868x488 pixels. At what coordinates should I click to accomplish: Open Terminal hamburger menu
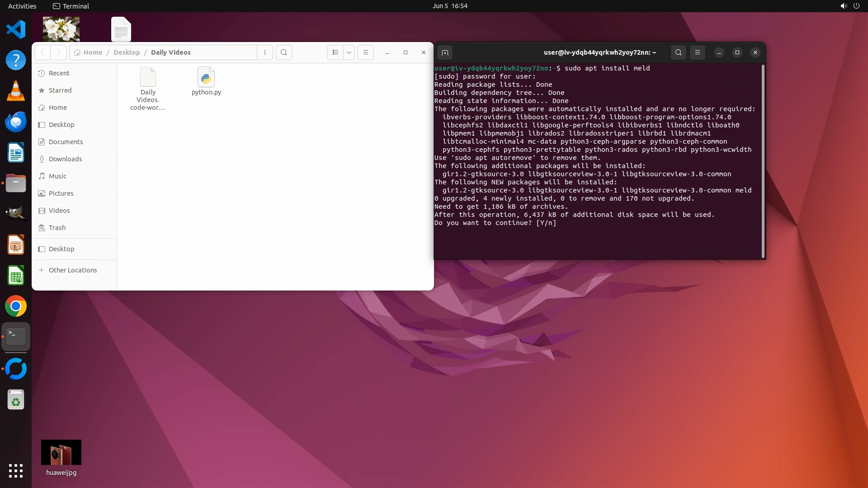click(x=698, y=52)
